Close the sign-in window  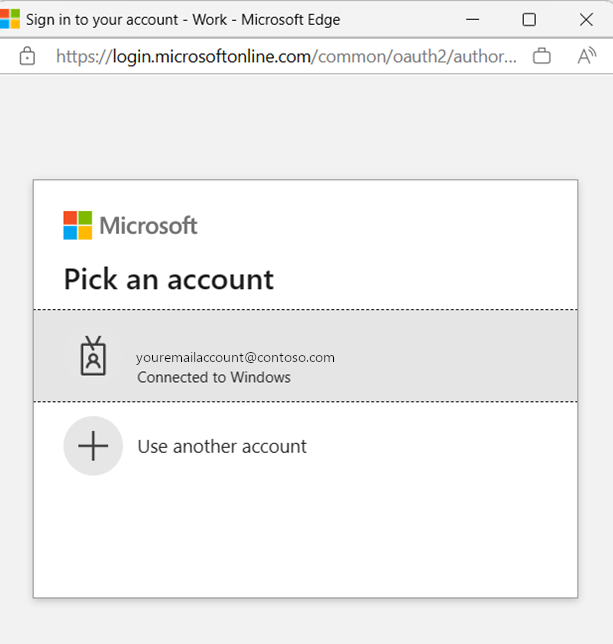tap(586, 19)
